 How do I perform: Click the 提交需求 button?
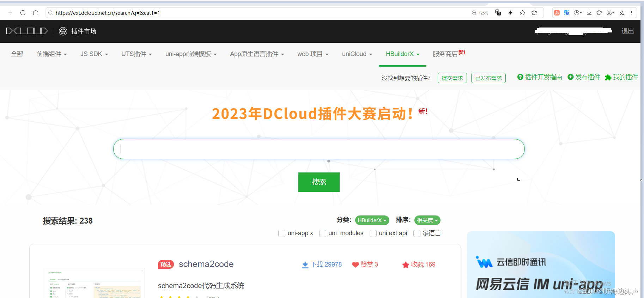pyautogui.click(x=452, y=78)
